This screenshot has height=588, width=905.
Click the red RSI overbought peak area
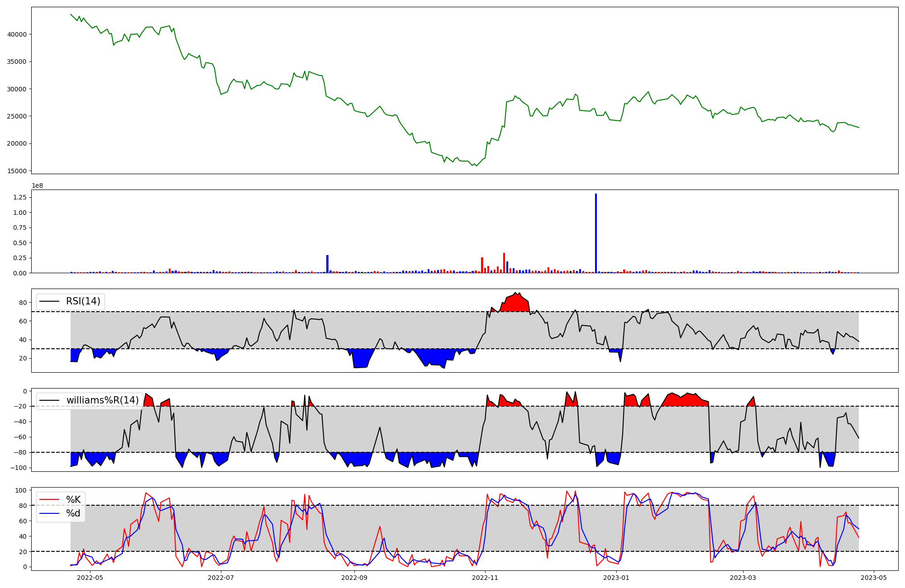point(516,303)
